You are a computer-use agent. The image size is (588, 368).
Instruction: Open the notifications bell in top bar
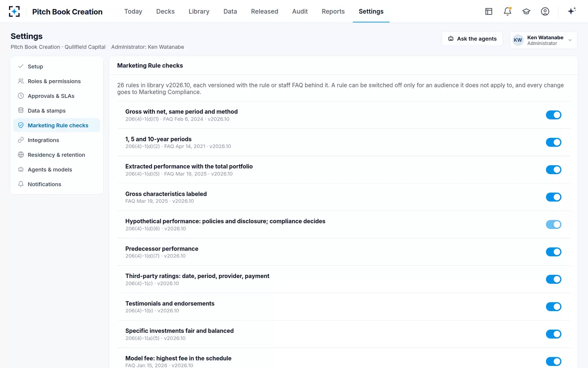click(x=508, y=11)
